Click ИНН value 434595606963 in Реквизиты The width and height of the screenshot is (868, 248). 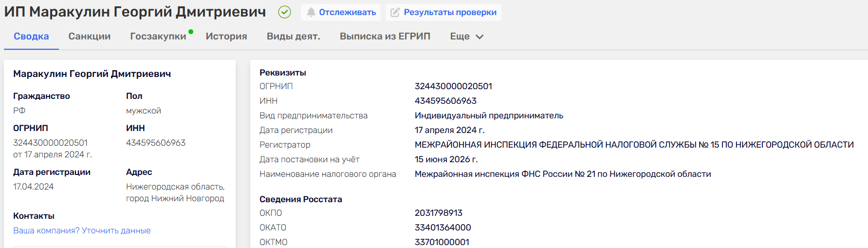445,101
